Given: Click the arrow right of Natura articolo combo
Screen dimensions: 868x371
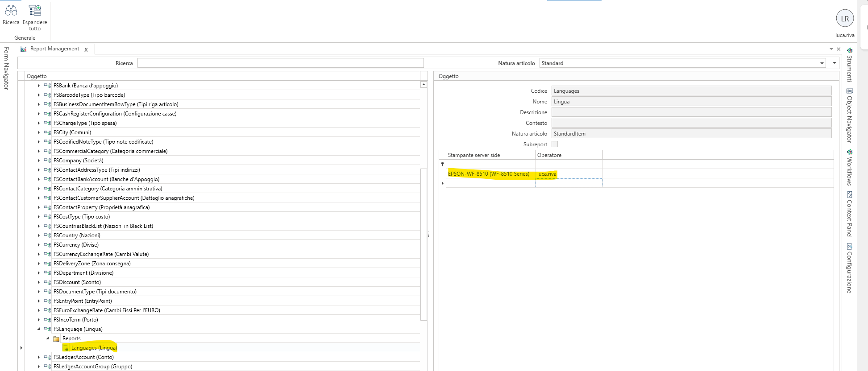Looking at the screenshot, I should point(834,63).
